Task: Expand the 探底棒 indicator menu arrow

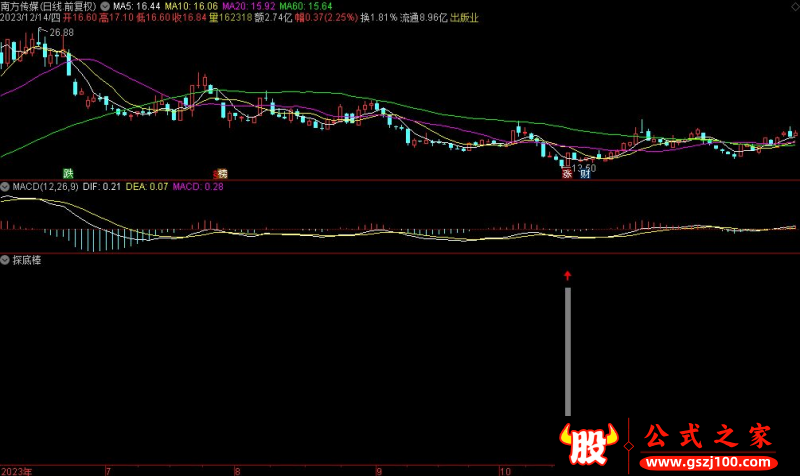Action: [x=5, y=260]
